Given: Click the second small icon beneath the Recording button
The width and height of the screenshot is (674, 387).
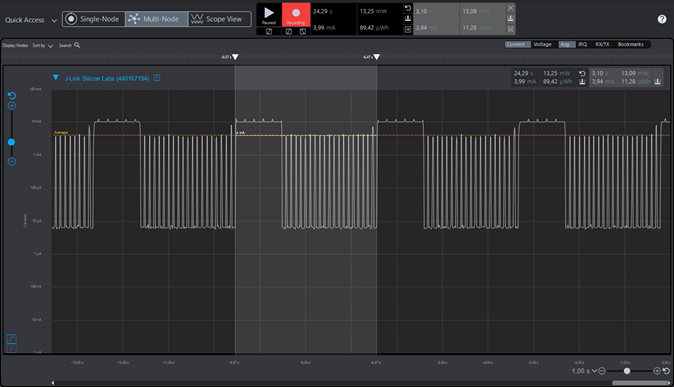Looking at the screenshot, I should [x=303, y=31].
